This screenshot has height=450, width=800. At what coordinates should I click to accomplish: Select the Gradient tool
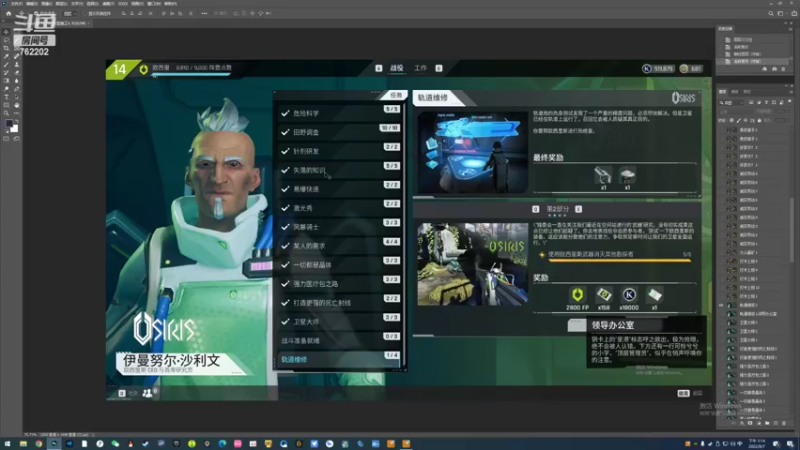coord(6,81)
